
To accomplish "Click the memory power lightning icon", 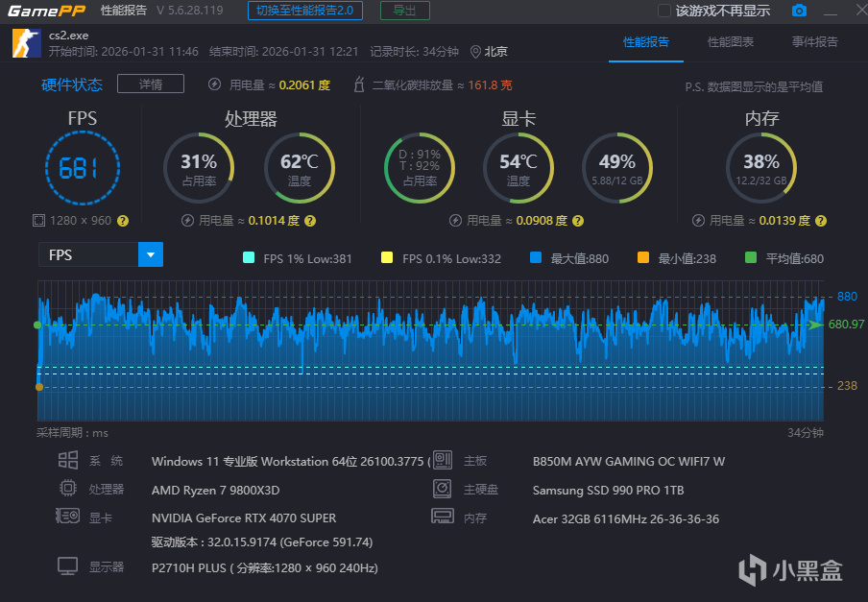I will click(x=699, y=221).
